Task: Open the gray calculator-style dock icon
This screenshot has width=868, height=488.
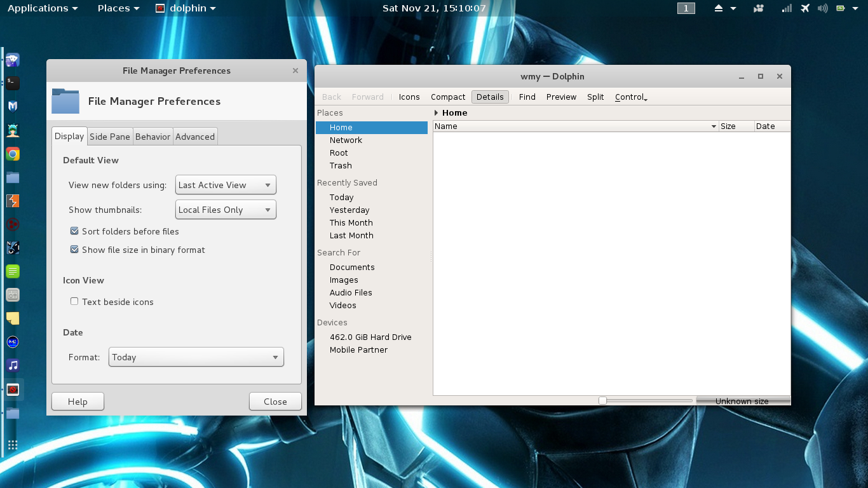Action: tap(13, 295)
